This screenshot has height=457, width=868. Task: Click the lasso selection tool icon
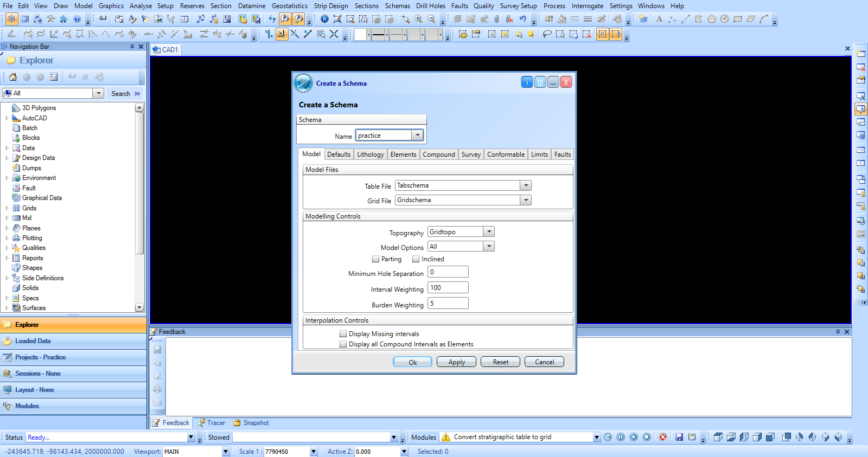(x=547, y=34)
